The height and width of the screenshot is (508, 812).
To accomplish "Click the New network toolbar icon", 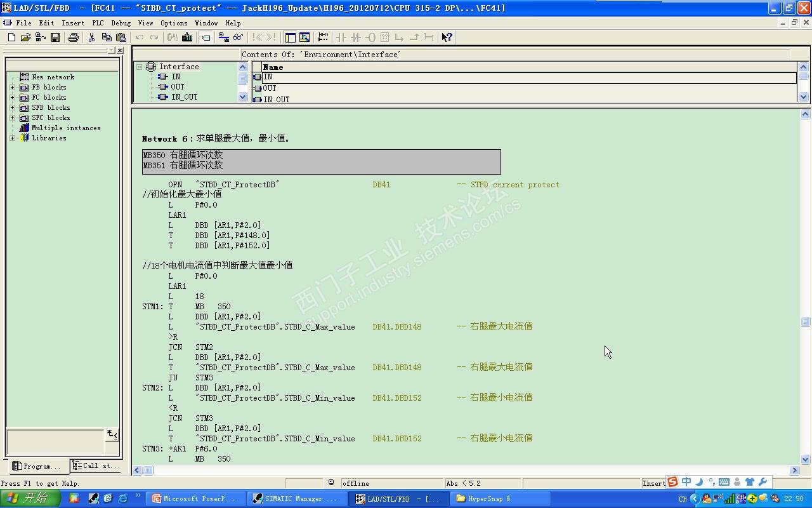I will (323, 37).
